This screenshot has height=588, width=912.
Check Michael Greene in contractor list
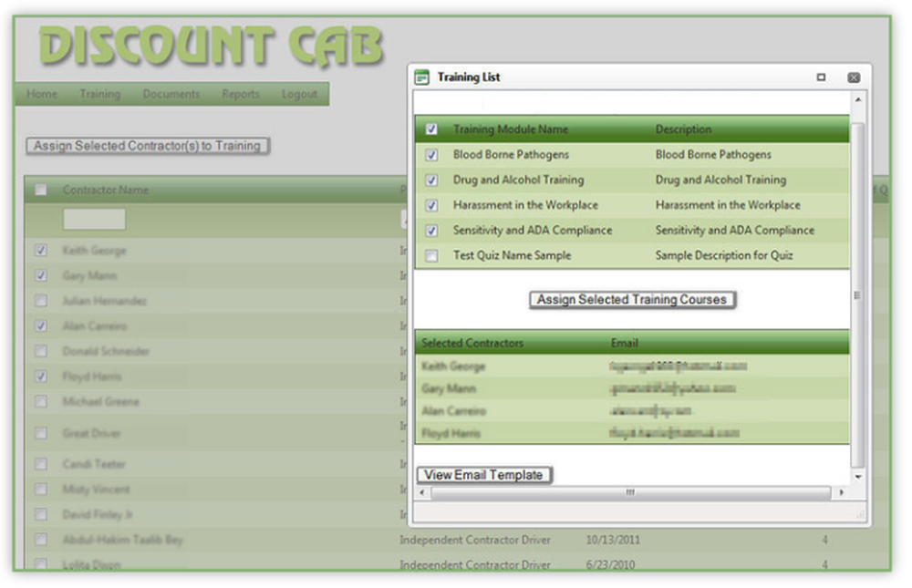coord(41,402)
